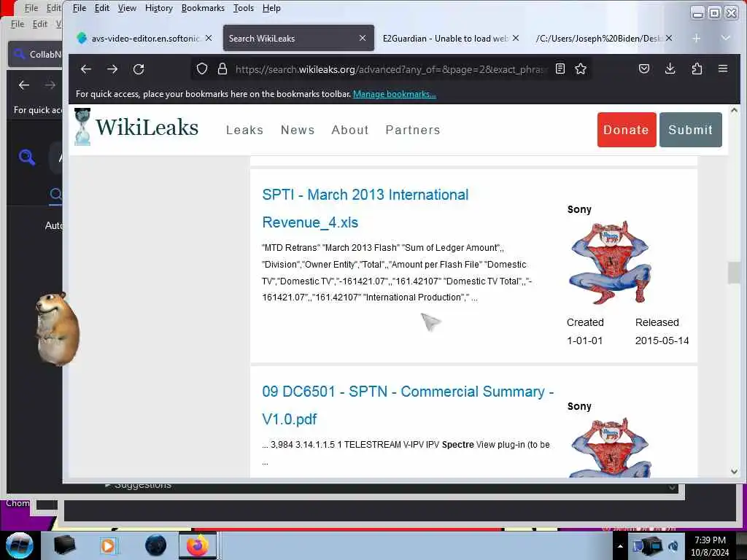The image size is (747, 560).
Task: Open the History menu
Action: click(158, 8)
